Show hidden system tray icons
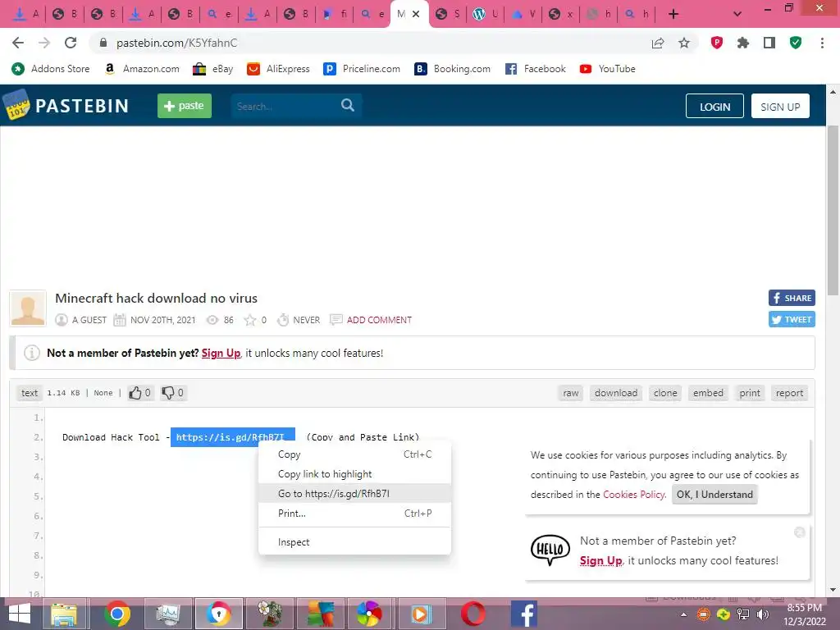This screenshot has width=840, height=630. 683,614
